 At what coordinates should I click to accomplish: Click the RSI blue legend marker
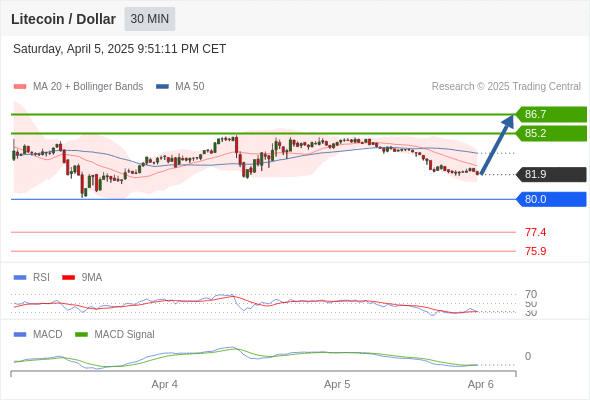[20, 278]
